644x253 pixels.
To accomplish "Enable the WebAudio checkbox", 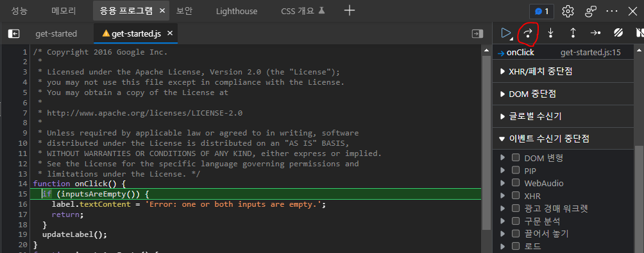I will click(x=516, y=183).
